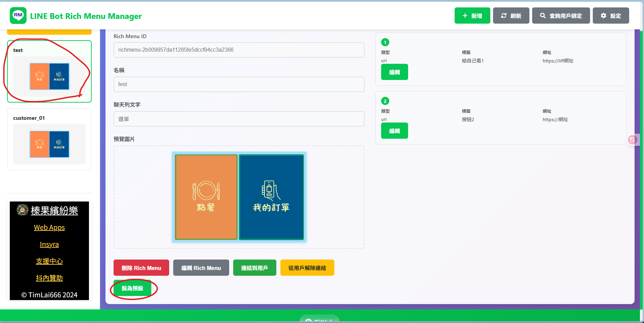644x323 pixels.
Task: Click the magnifier search icon
Action: [543, 16]
